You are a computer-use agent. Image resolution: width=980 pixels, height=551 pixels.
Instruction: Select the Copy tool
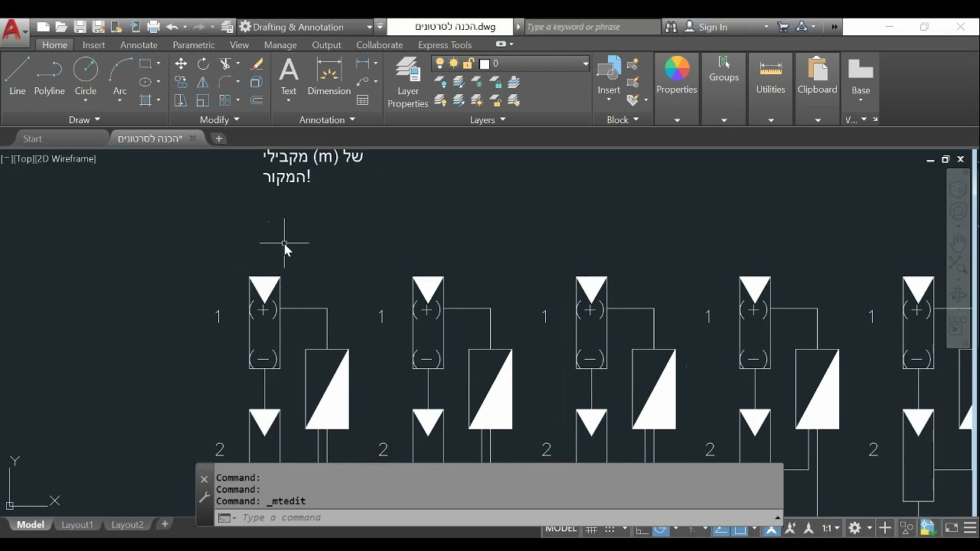point(181,82)
